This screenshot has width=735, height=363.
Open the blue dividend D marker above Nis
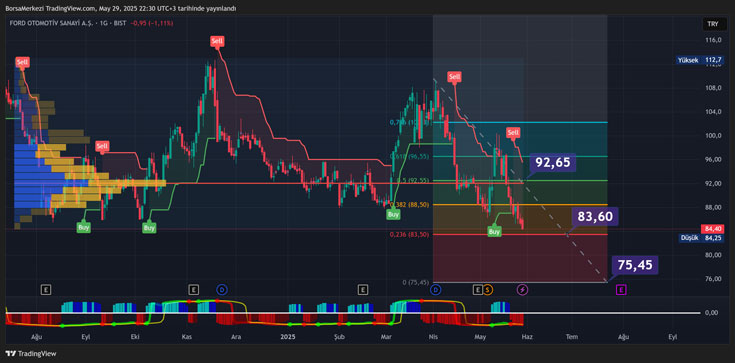coord(436,290)
